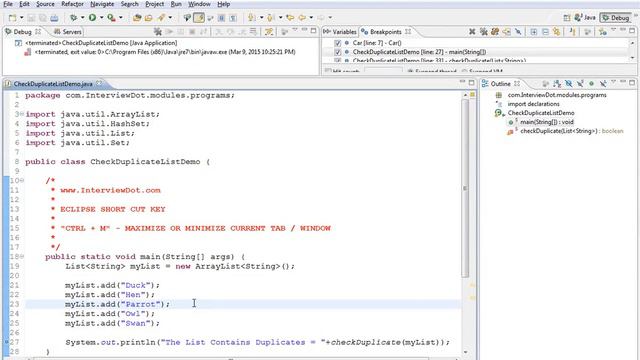Click Remove All Terminated Launches in Debug view

pos(158,31)
